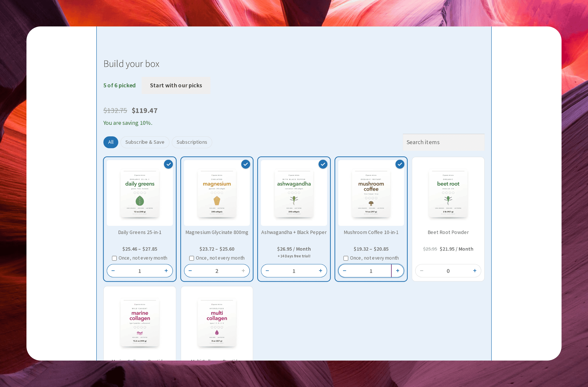588x387 pixels.
Task: Increase Mushroom Coffee 10-in-1 quantity with plus
Action: point(398,271)
